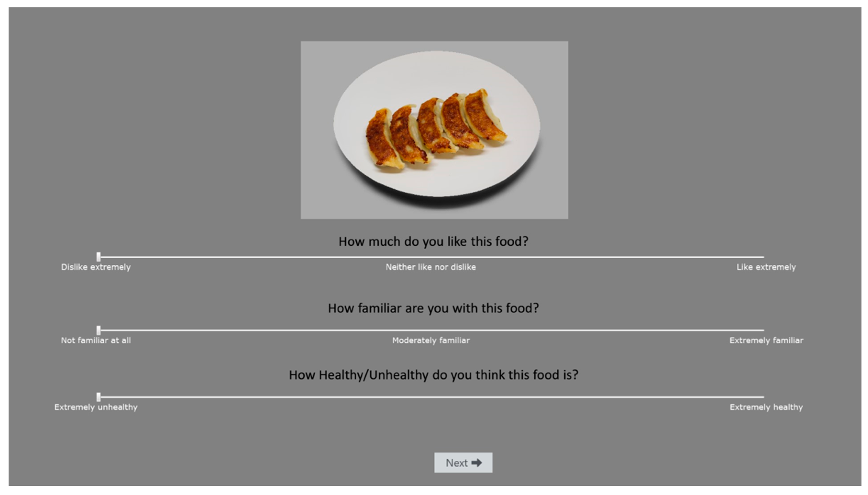Click the 'Extremely unhealthy' label

tap(96, 407)
